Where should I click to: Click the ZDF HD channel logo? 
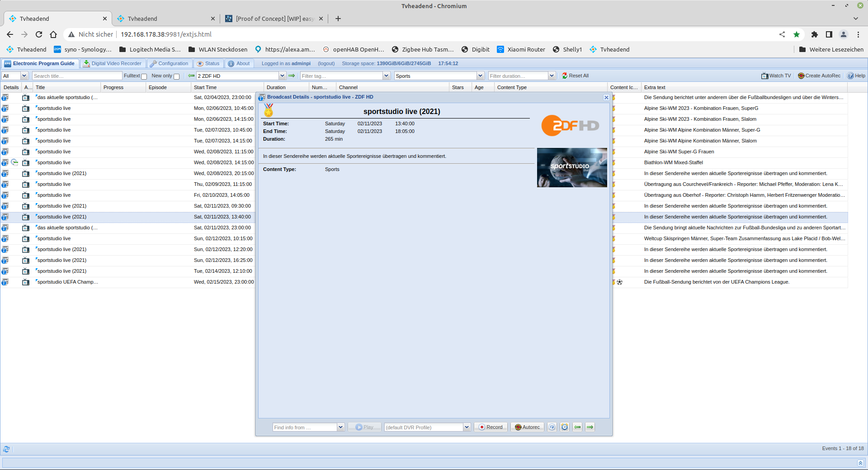(x=571, y=126)
